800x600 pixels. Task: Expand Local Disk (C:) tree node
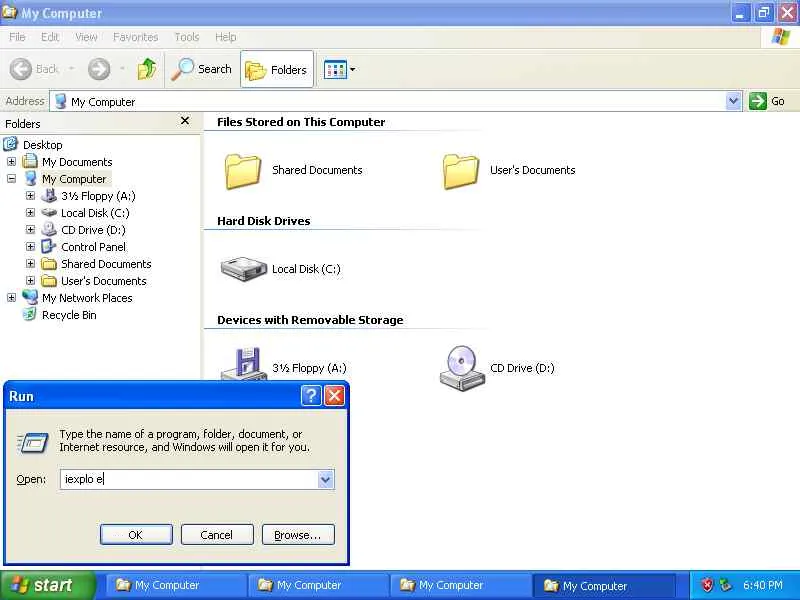click(30, 213)
